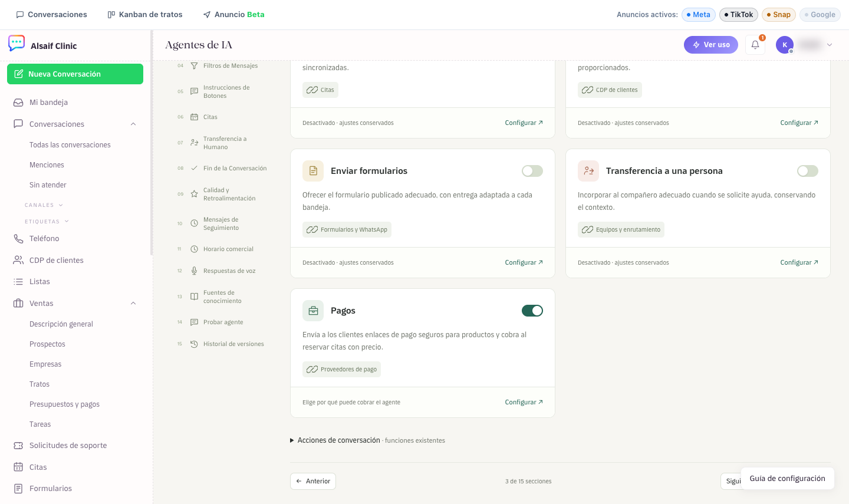Click the Citas calendar icon in sidebar
This screenshot has height=504, width=849.
pos(18,467)
